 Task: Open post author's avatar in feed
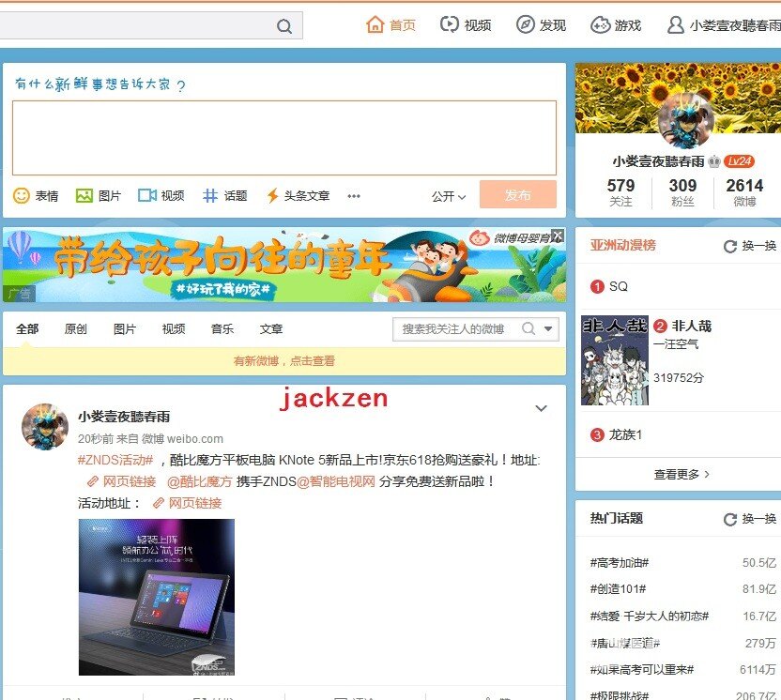[x=45, y=427]
